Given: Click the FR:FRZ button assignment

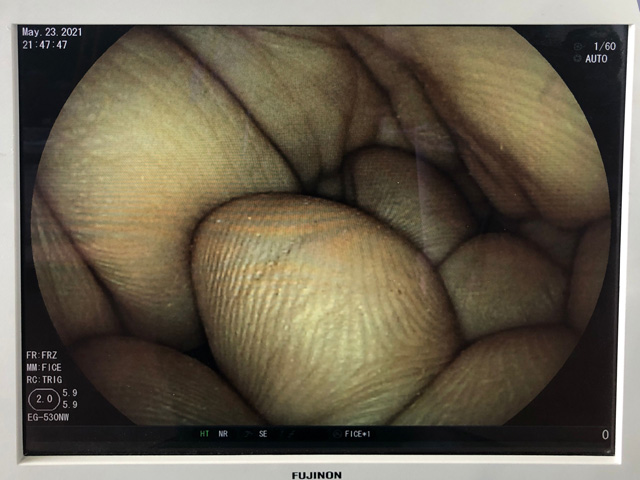Looking at the screenshot, I should 42,355.
